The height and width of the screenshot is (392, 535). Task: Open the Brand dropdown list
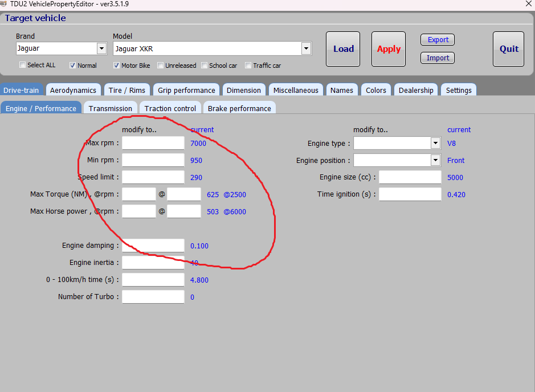101,48
